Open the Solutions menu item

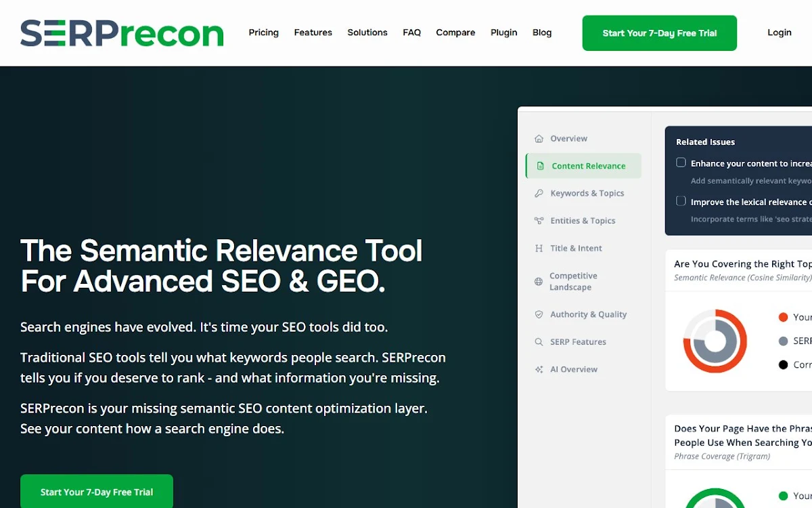click(x=367, y=33)
